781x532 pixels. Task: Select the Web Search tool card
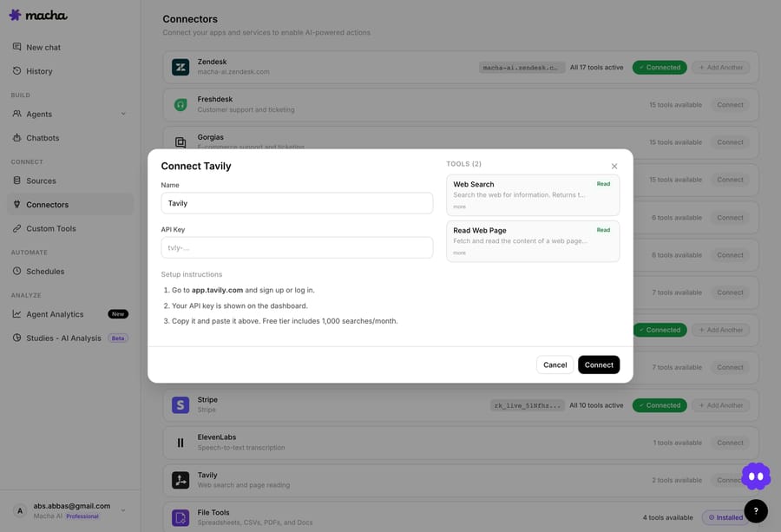533,194
